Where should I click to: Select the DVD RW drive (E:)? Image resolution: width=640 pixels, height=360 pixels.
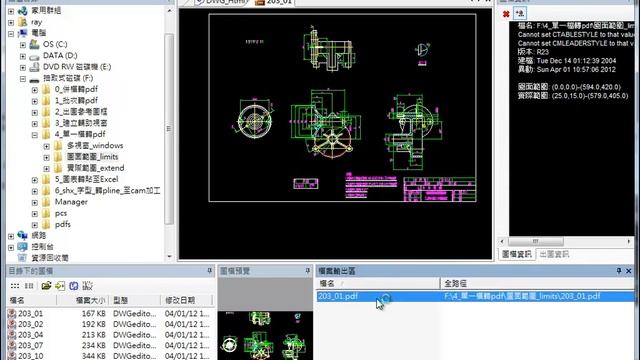click(x=77, y=67)
